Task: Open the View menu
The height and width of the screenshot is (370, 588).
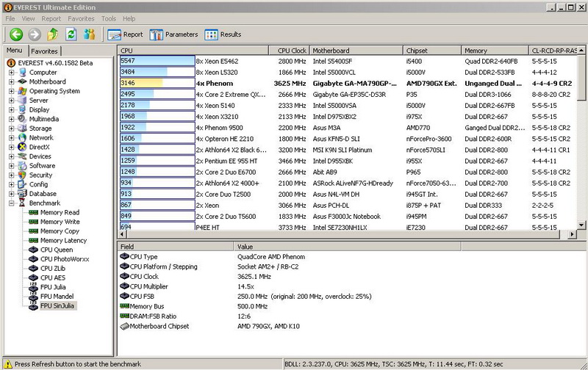Action: 28,19
